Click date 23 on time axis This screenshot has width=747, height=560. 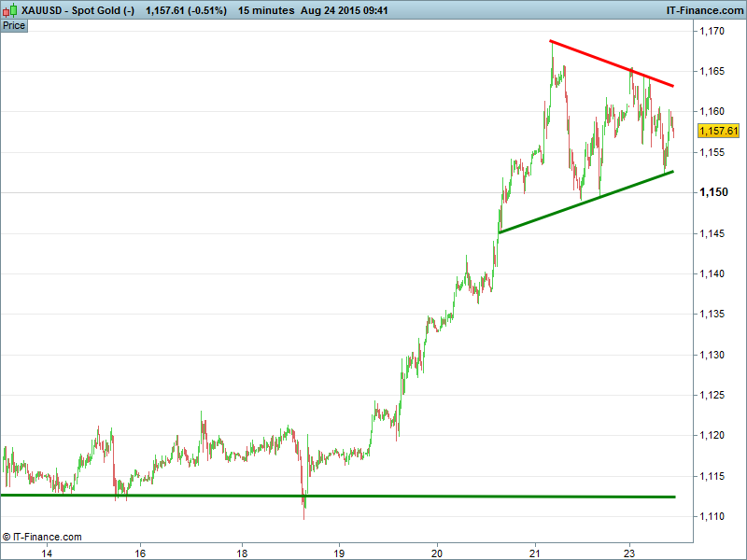(x=628, y=552)
